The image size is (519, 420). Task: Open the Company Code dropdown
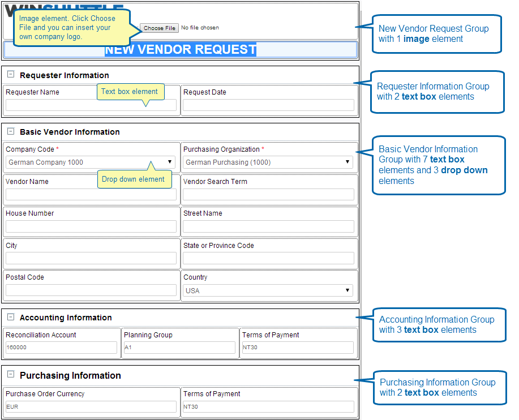coord(91,162)
